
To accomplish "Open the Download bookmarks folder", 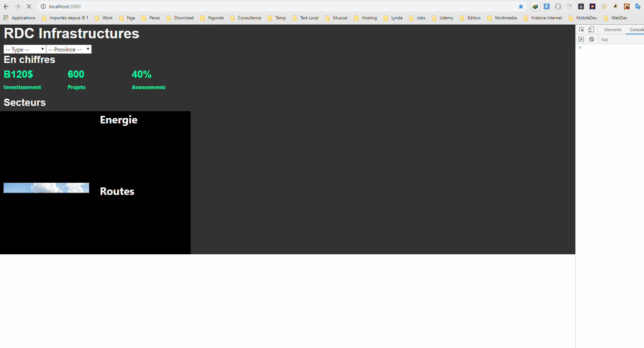I will [180, 18].
